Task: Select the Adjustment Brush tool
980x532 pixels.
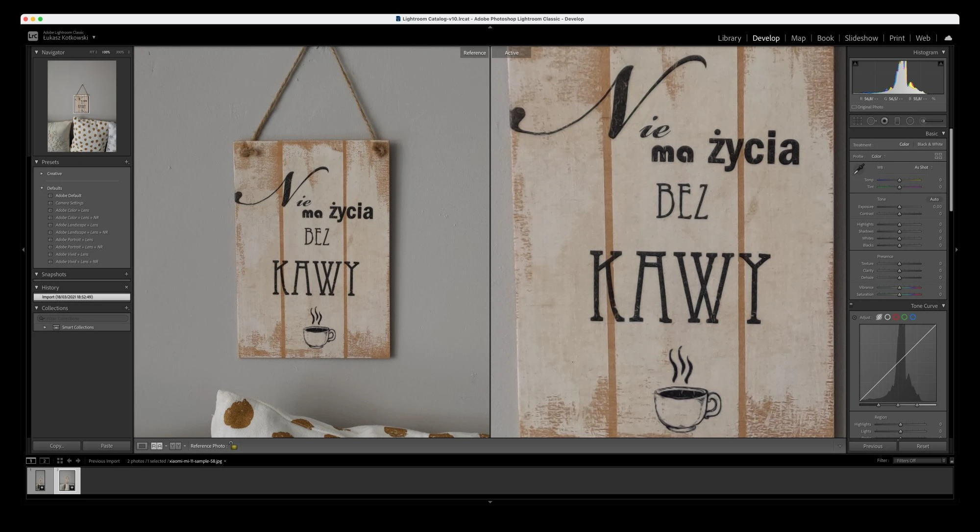Action: (931, 121)
